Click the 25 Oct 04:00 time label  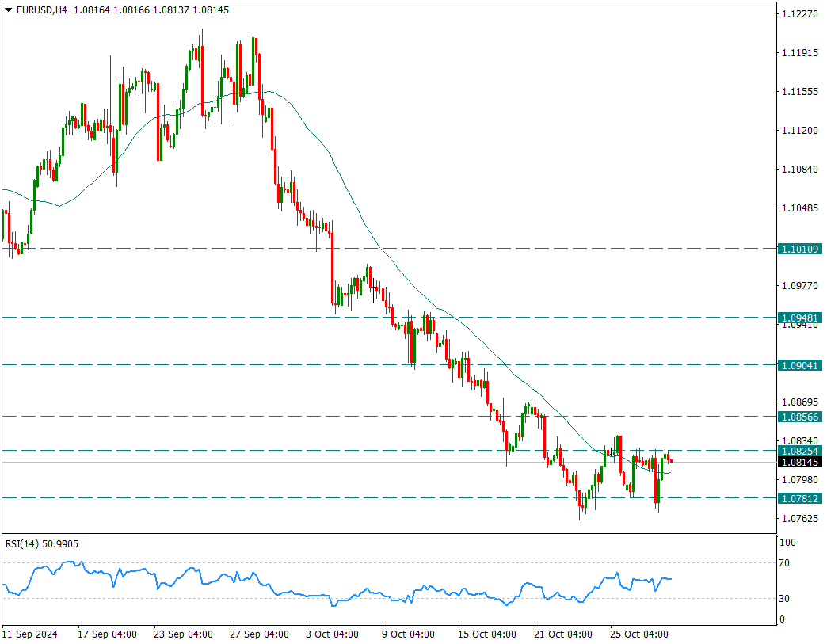point(639,634)
